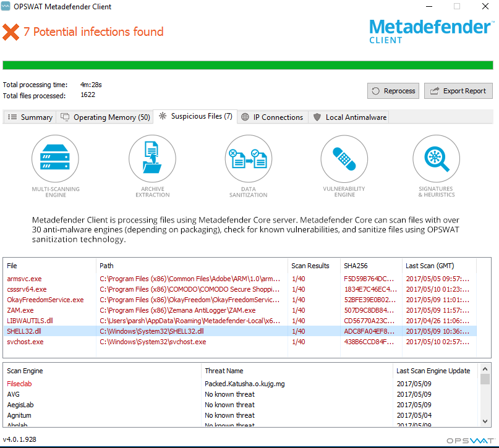
Task: Click the Metadefender Client logo
Action: click(432, 31)
